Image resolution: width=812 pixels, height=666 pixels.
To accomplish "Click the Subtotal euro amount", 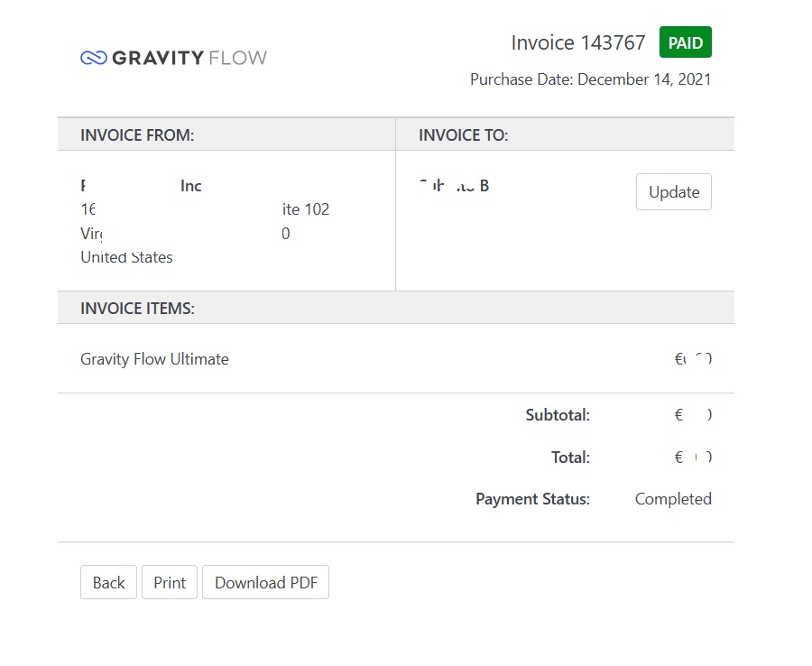I will (x=693, y=415).
